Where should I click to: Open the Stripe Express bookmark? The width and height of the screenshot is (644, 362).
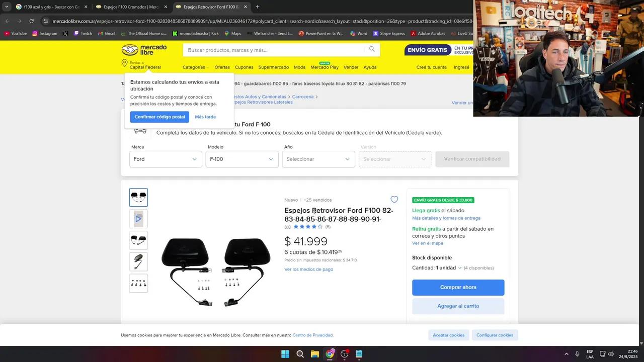coord(389,34)
